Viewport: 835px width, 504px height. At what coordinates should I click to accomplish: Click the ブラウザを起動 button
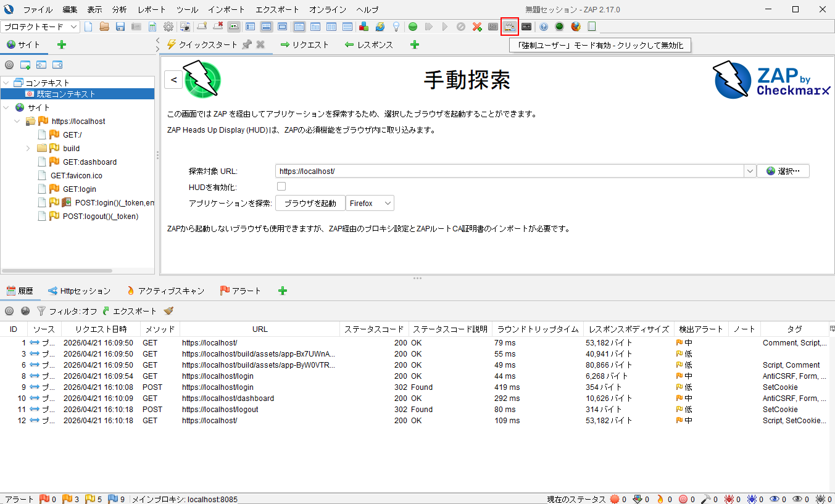point(310,203)
